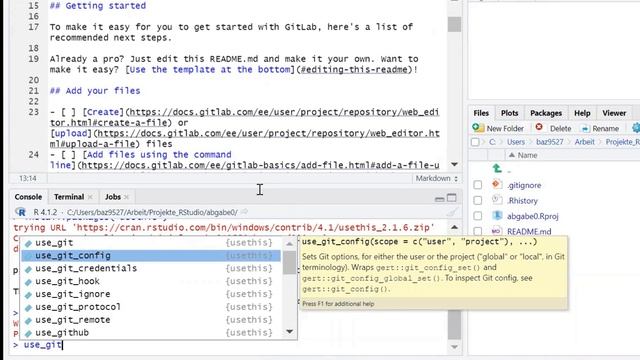Viewport: 640px width, 360px height.
Task: Switch to the Console tab
Action: [x=28, y=197]
